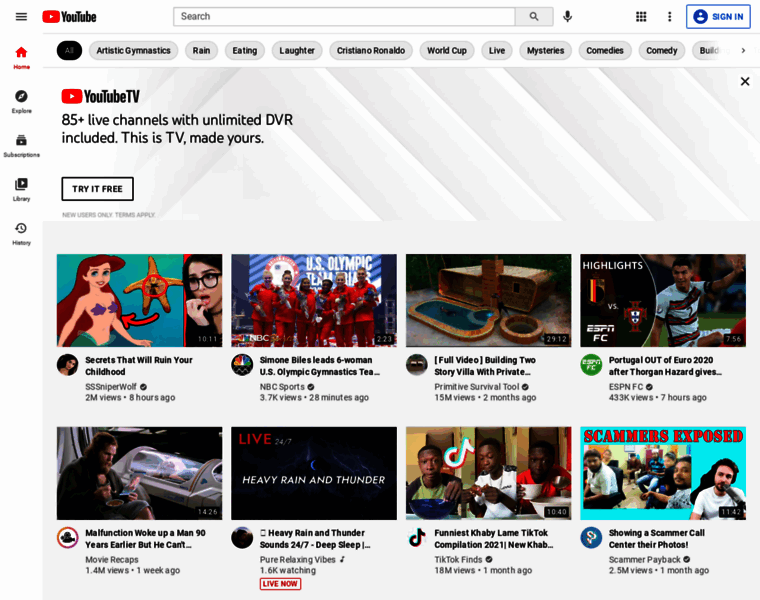Play Secrets That Will Ruin Your Childhood thumbnail
This screenshot has height=600, width=760.
pos(140,300)
